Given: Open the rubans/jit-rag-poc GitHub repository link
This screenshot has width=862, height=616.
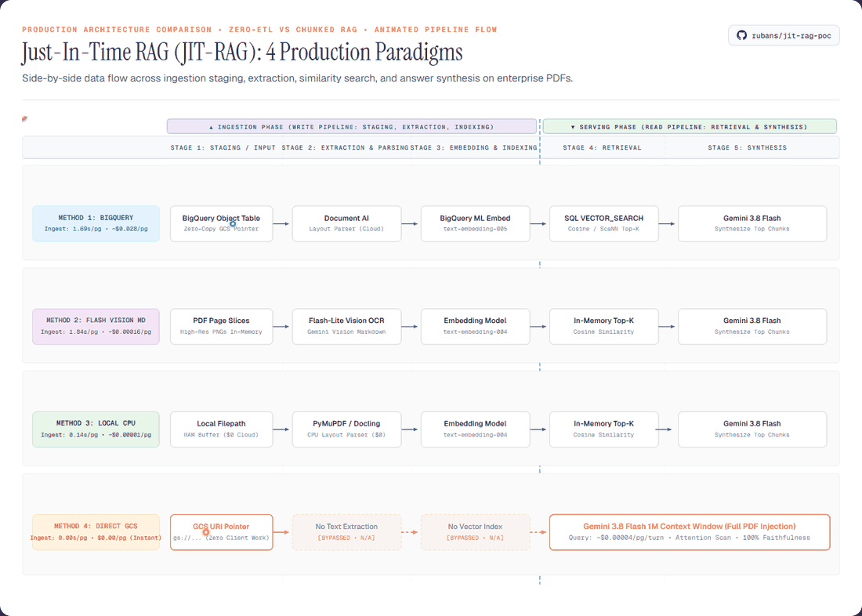Looking at the screenshot, I should 784,35.
